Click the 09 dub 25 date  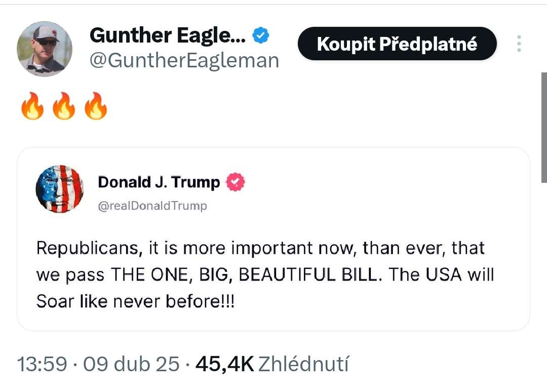pyautogui.click(x=131, y=364)
